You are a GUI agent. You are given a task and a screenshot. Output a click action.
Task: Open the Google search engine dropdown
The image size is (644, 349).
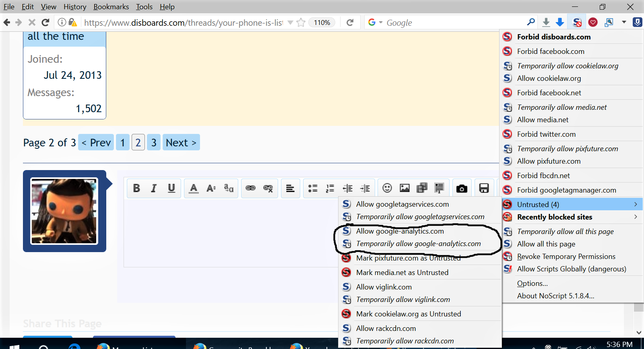[x=375, y=23]
